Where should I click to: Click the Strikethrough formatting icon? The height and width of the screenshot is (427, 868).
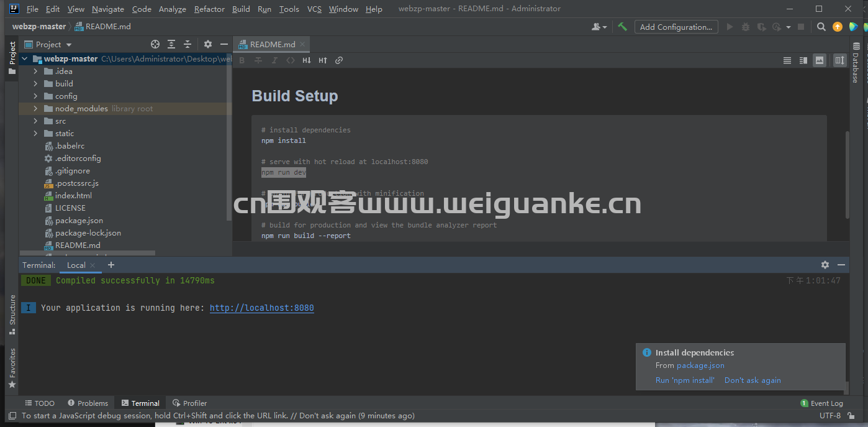pos(258,60)
